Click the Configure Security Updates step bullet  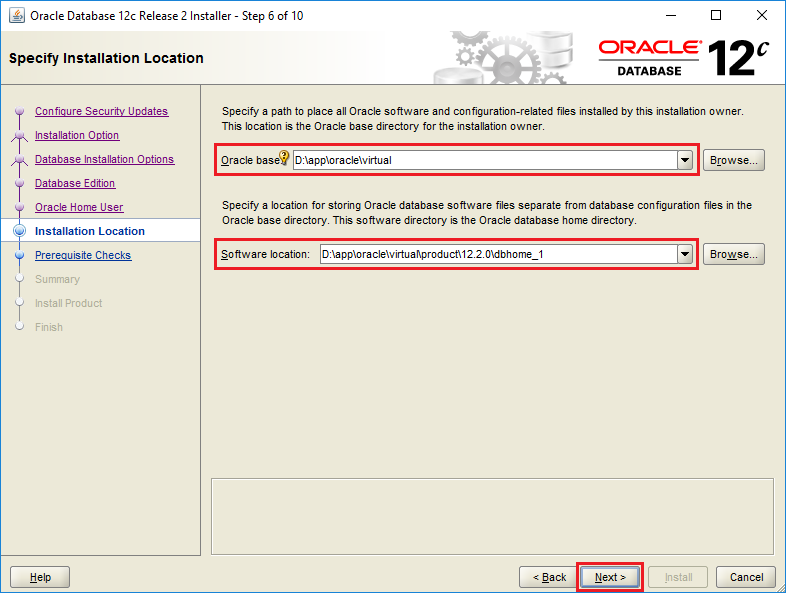point(20,111)
